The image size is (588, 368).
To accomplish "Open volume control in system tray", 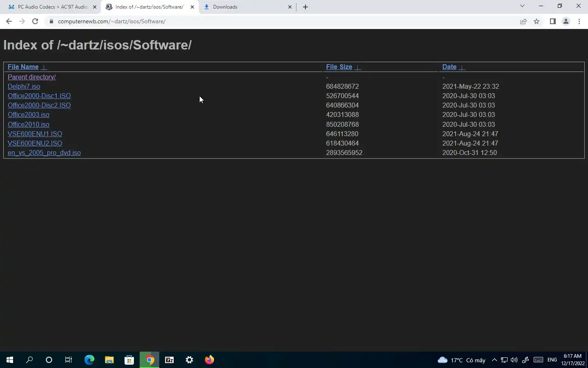I will pos(514,360).
